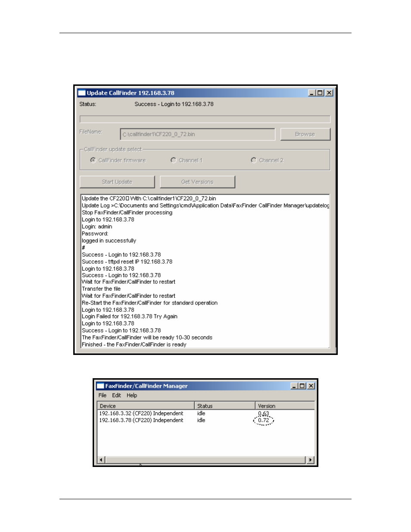Select the CallFinder firmware radio button
Image resolution: width=411 pixels, height=532 pixels.
pos(93,160)
